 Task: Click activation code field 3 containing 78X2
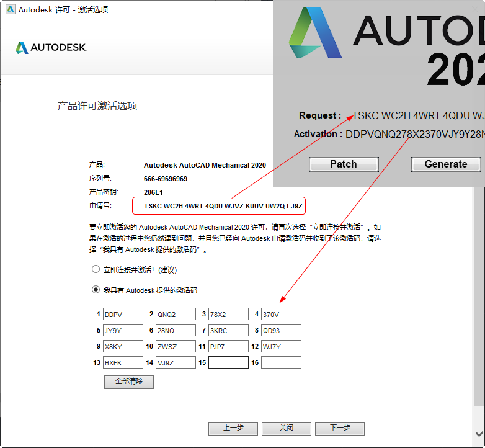[228, 314]
